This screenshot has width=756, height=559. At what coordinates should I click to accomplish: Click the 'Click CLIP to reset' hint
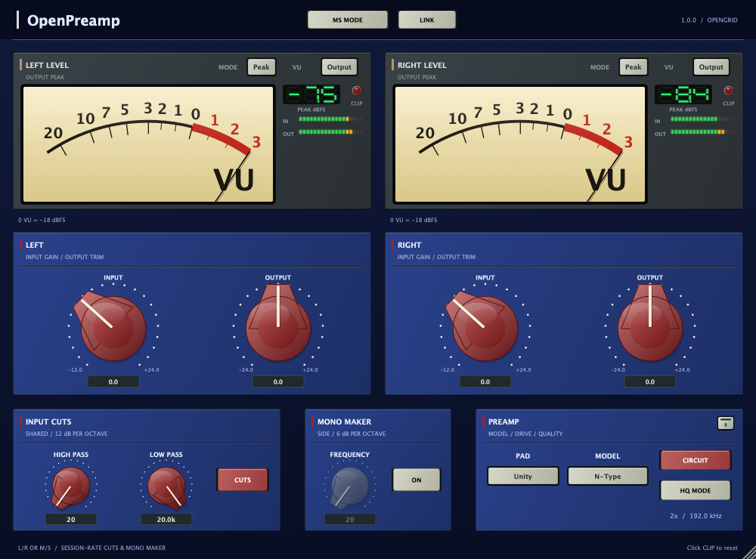point(712,548)
